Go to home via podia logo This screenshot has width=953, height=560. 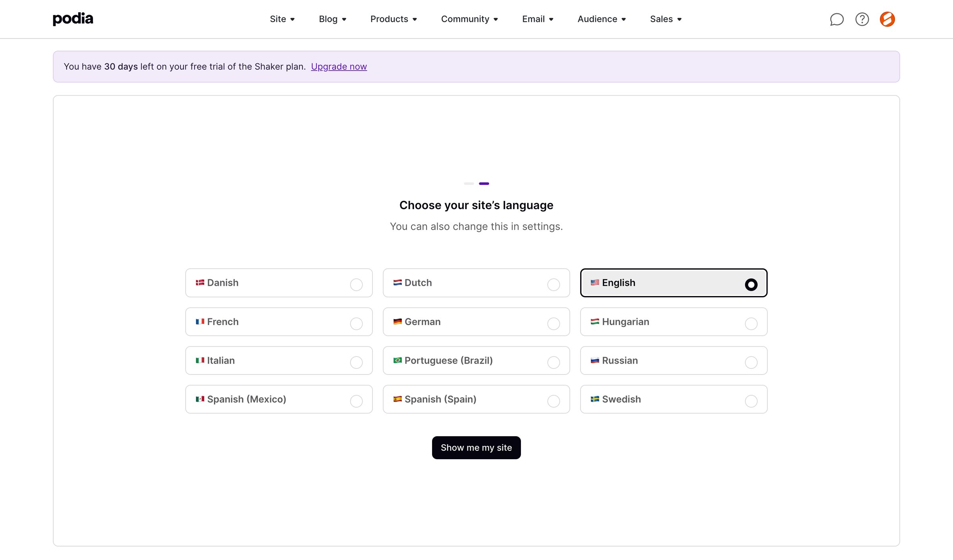73,19
